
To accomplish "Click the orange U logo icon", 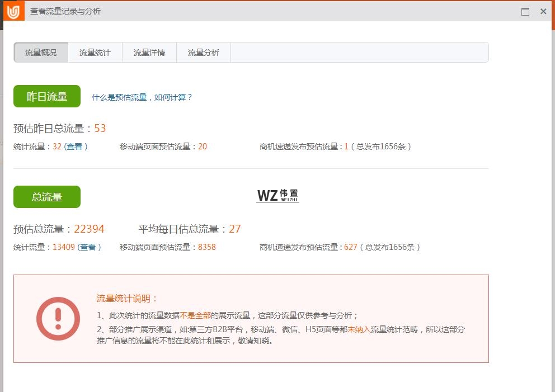I will point(13,11).
